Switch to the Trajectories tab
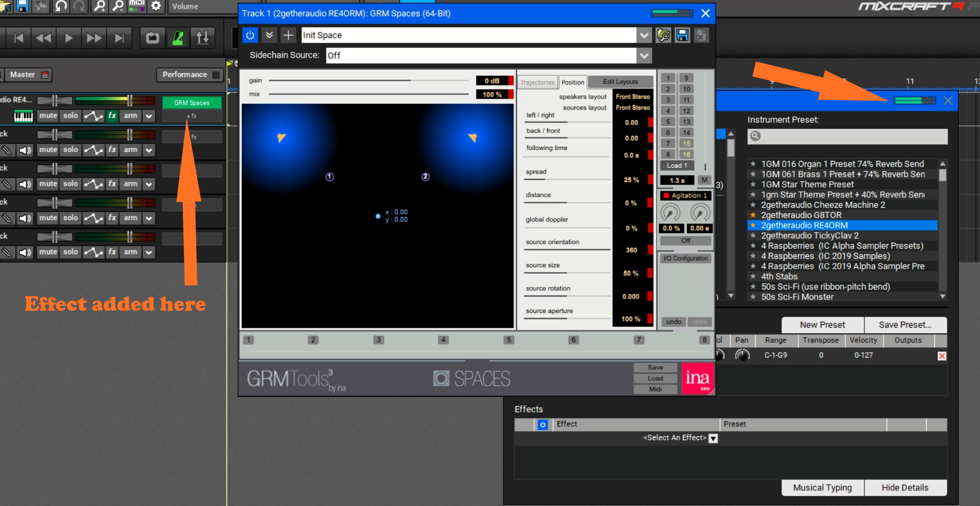Image resolution: width=980 pixels, height=506 pixels. [x=537, y=82]
